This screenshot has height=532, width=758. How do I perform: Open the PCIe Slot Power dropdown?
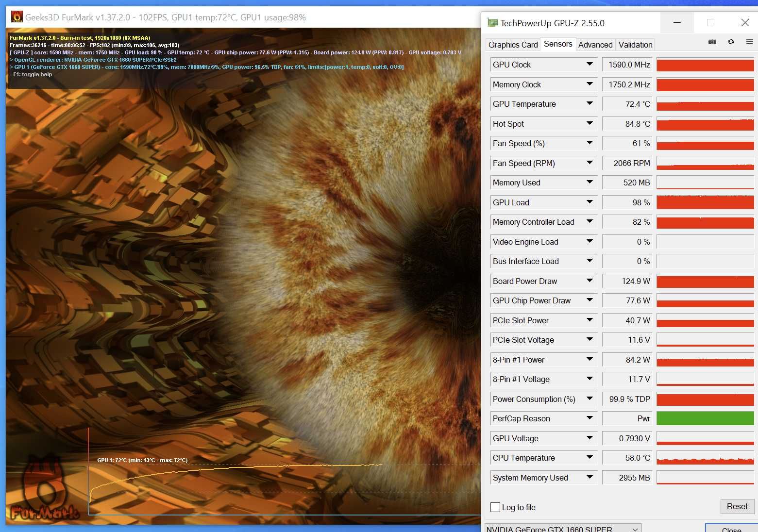(590, 320)
